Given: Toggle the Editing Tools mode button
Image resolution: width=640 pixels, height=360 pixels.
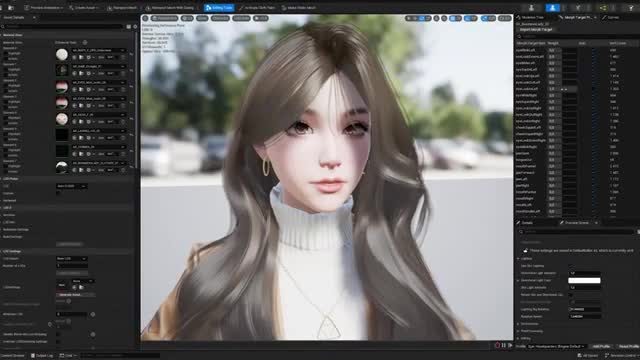Looking at the screenshot, I should point(219,8).
